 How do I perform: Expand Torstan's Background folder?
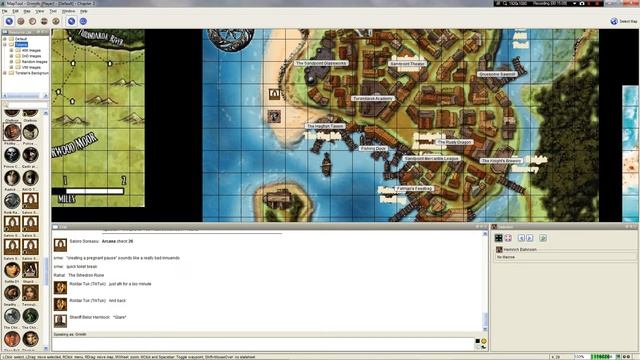[5, 73]
